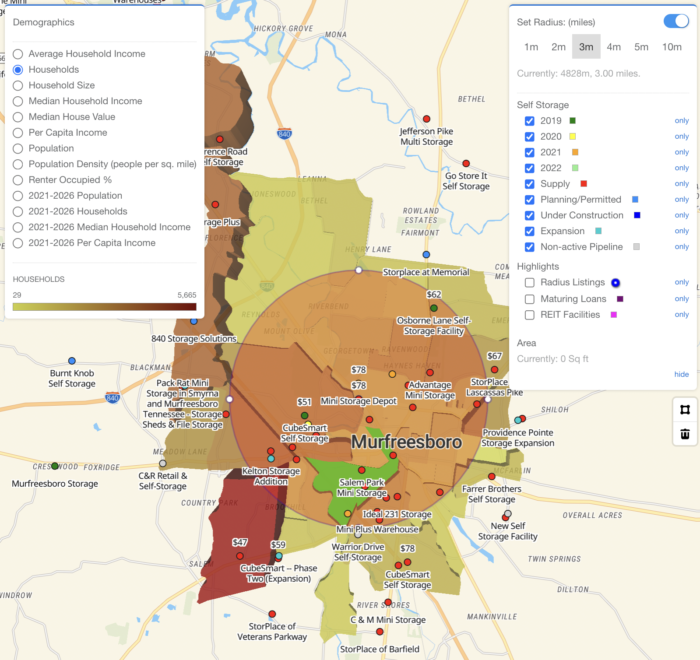Enable the REIT Facilities highlight checkbox
The height and width of the screenshot is (660, 700).
[530, 314]
